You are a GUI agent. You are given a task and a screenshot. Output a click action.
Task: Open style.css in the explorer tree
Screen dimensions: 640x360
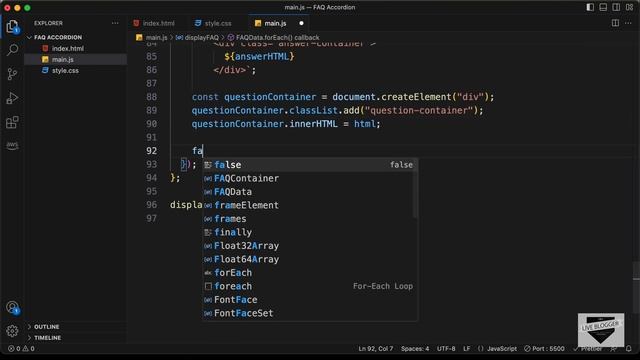click(x=65, y=70)
